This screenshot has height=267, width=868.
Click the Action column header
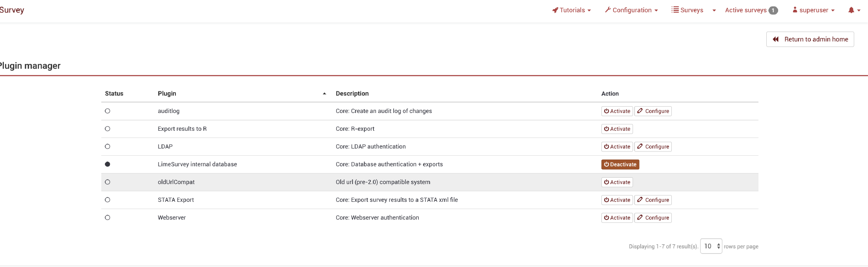(610, 94)
